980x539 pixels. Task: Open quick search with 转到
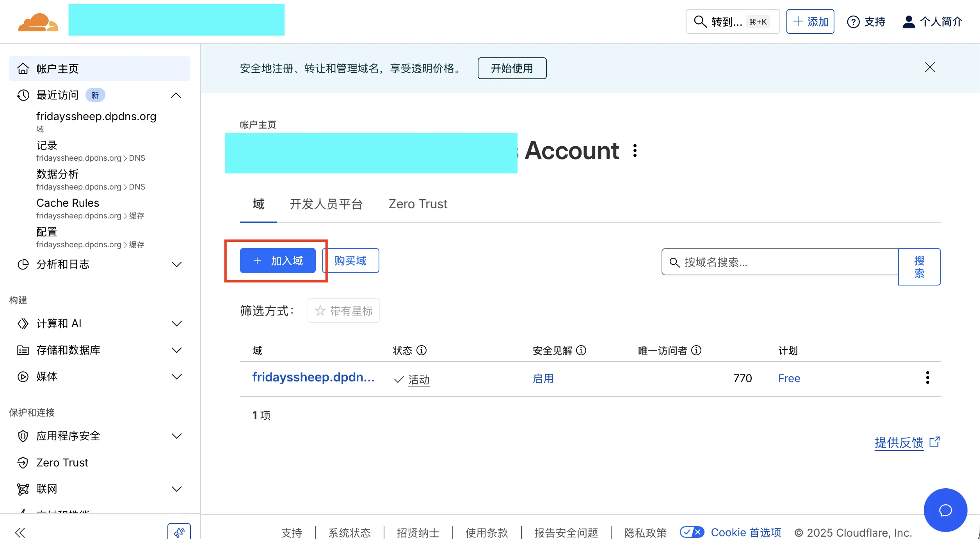pos(733,22)
